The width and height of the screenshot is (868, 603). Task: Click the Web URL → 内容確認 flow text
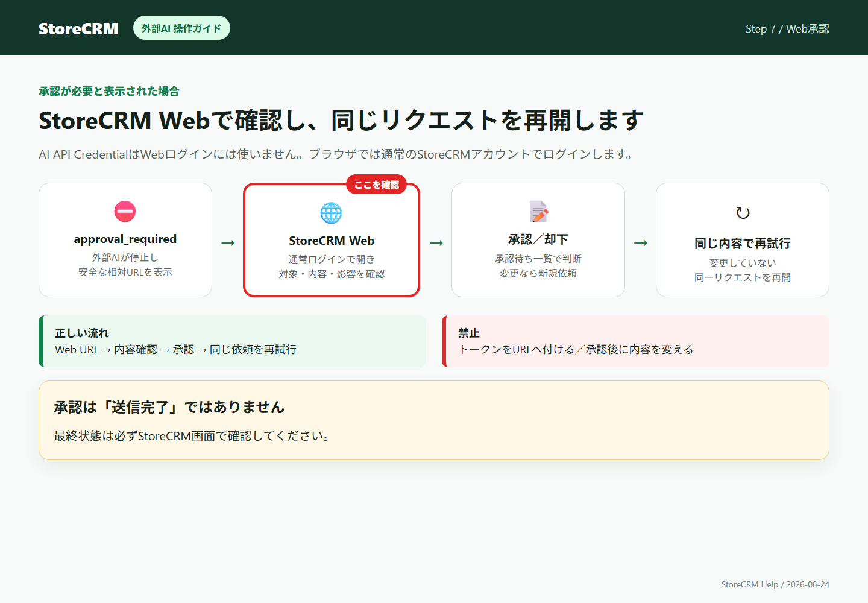[175, 349]
